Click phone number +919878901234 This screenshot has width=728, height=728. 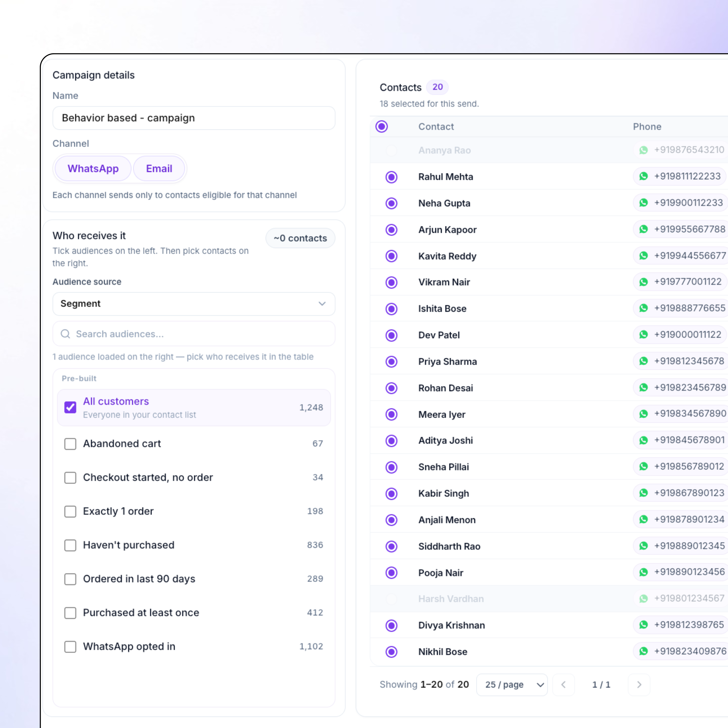689,519
